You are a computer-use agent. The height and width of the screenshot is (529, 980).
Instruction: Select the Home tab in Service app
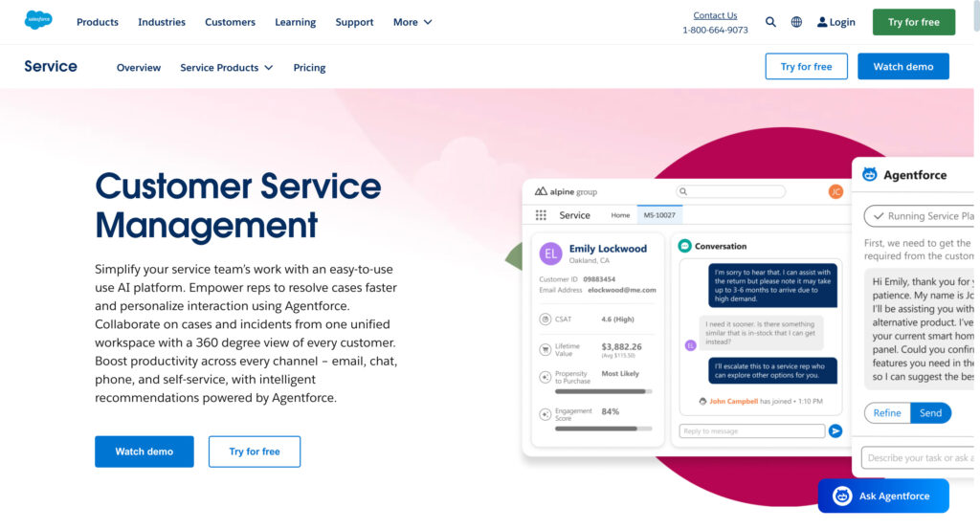pyautogui.click(x=620, y=215)
